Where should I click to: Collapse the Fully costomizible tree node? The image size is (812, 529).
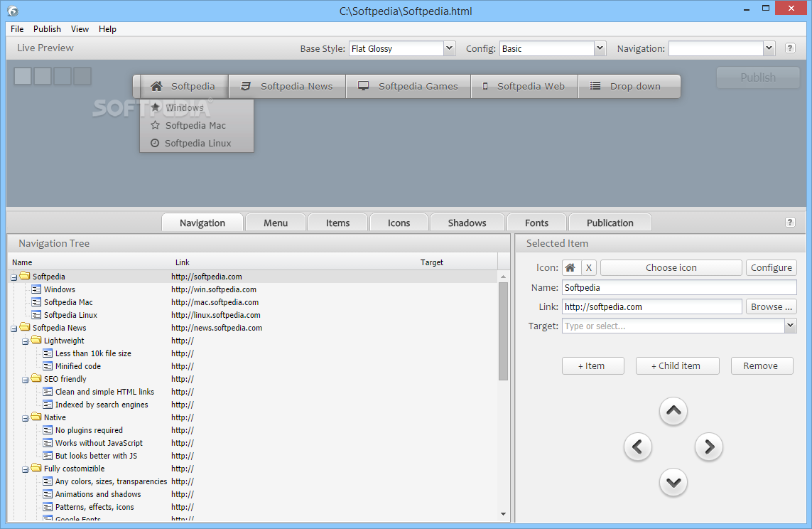(26, 470)
